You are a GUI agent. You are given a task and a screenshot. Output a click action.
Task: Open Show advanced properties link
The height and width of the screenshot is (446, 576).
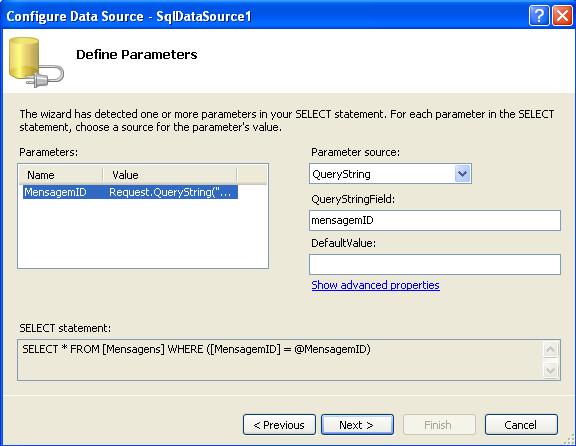[375, 285]
